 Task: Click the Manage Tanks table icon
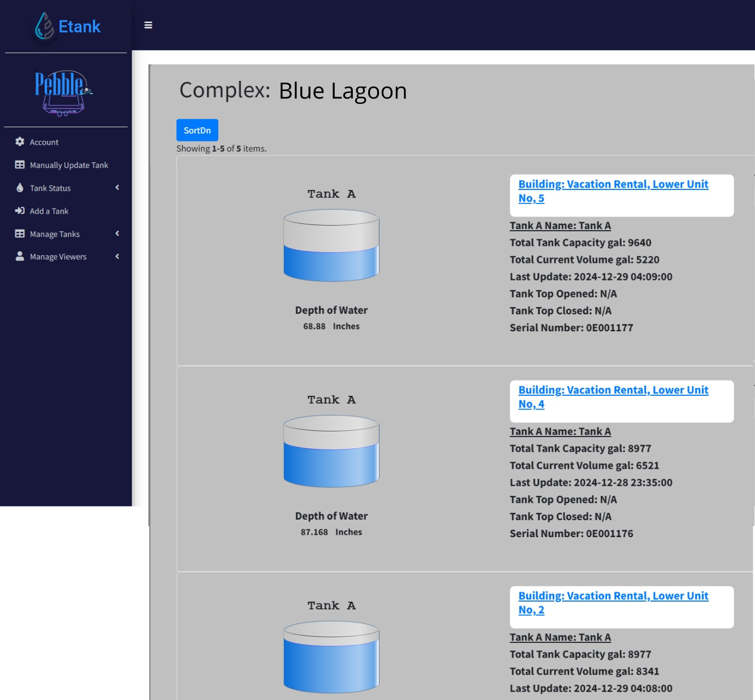click(x=20, y=234)
